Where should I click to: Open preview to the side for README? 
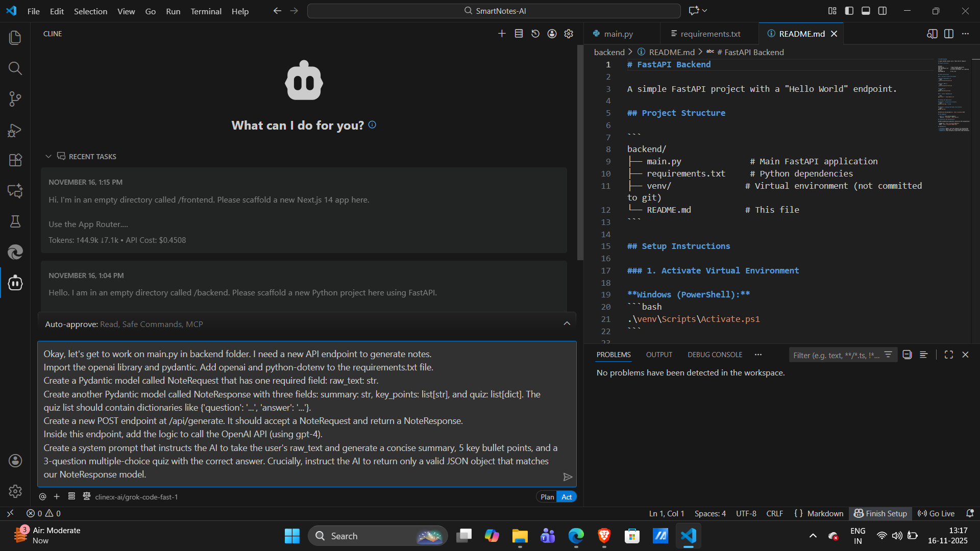(932, 34)
